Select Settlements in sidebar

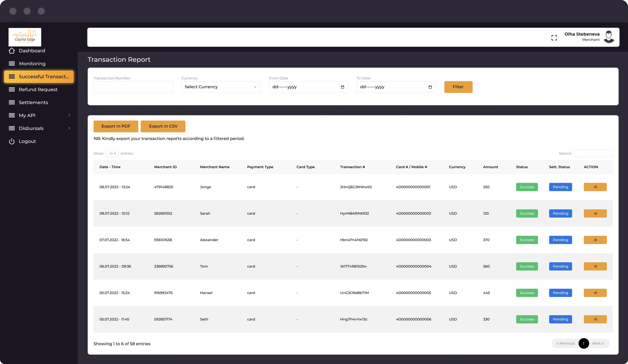pyautogui.click(x=33, y=102)
